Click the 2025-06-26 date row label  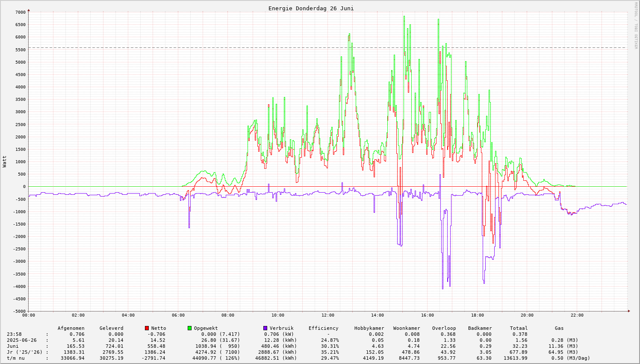click(x=21, y=340)
